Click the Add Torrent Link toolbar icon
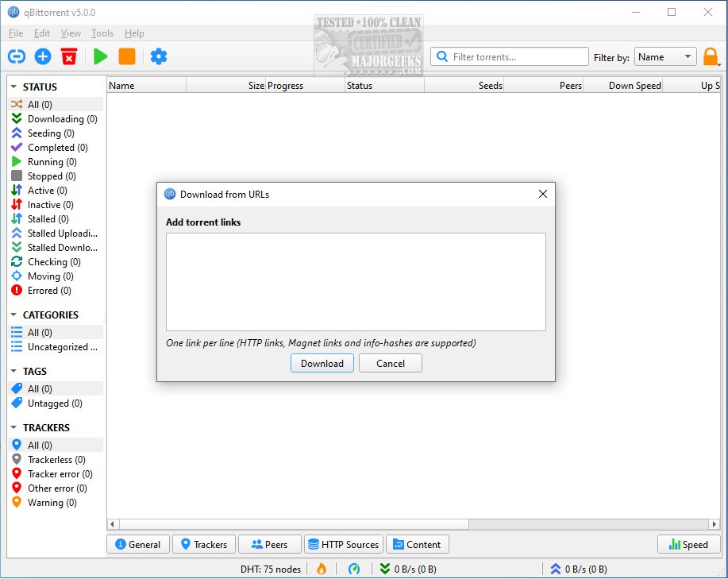The height and width of the screenshot is (579, 728). 17,56
